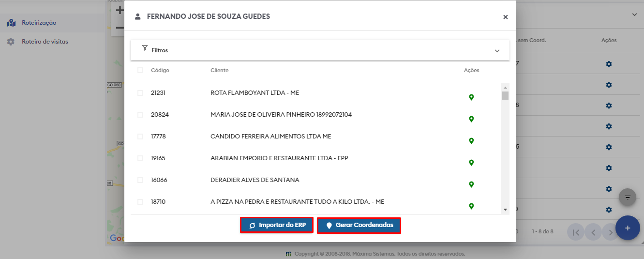Check the box for client 17778
The height and width of the screenshot is (259, 644).
point(140,137)
